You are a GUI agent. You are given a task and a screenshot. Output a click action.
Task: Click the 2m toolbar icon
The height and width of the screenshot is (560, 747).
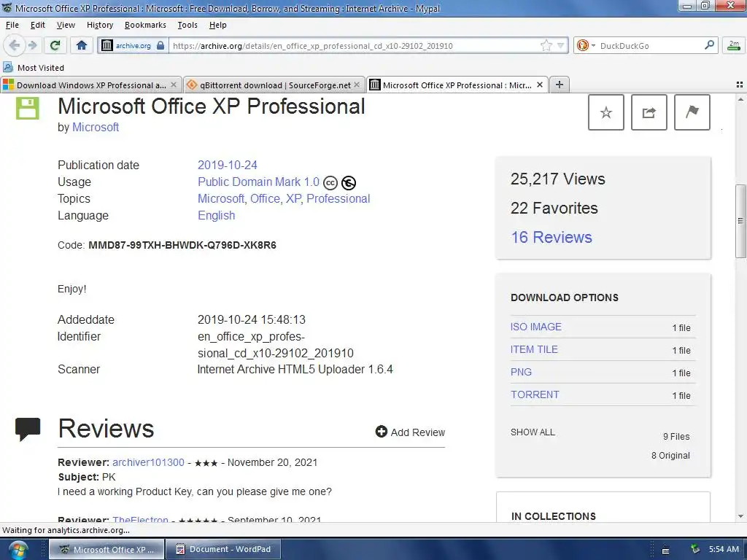click(734, 46)
